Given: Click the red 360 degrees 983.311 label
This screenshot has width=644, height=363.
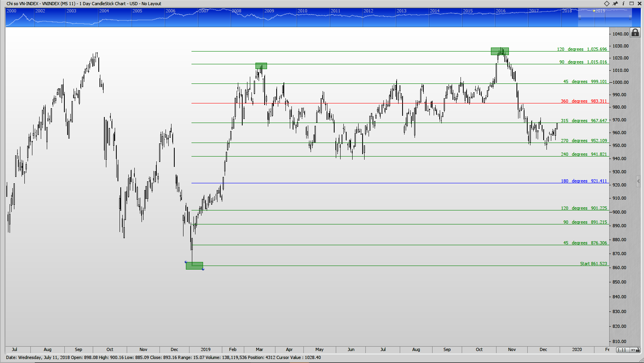Looking at the screenshot, I should click(x=584, y=101).
